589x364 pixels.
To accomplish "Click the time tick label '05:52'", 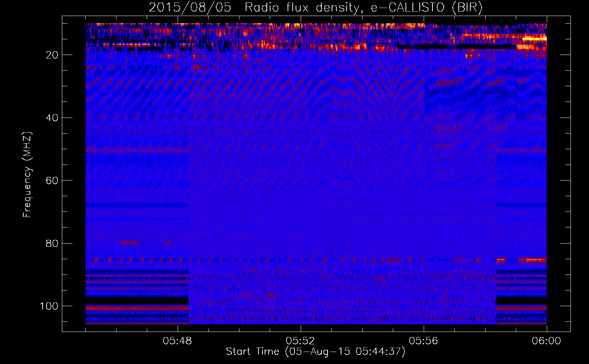I will 301,341.
